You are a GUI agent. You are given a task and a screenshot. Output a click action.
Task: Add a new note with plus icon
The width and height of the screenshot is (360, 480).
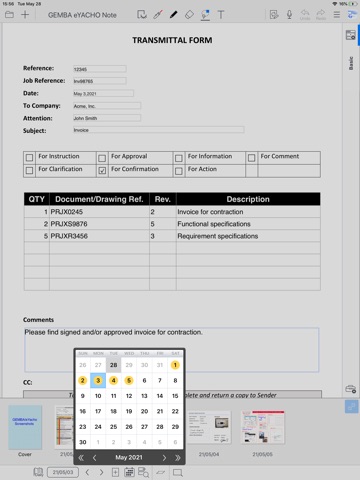25,15
